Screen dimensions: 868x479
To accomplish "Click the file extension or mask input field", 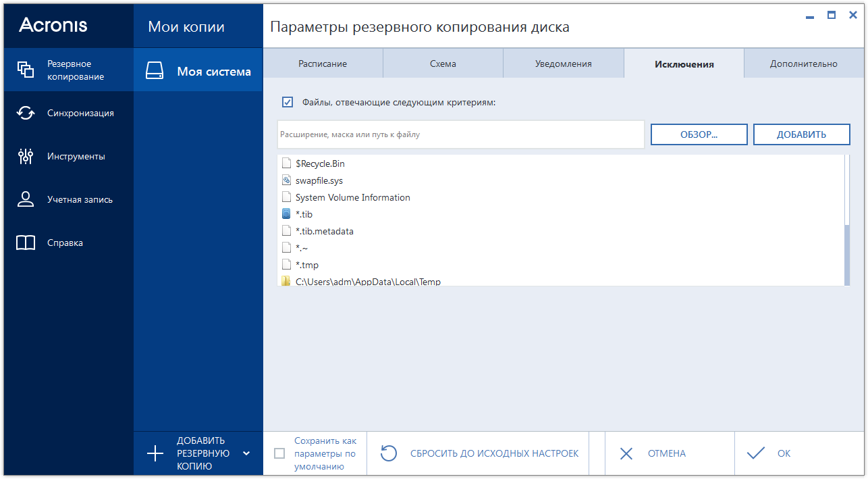I will click(x=461, y=134).
